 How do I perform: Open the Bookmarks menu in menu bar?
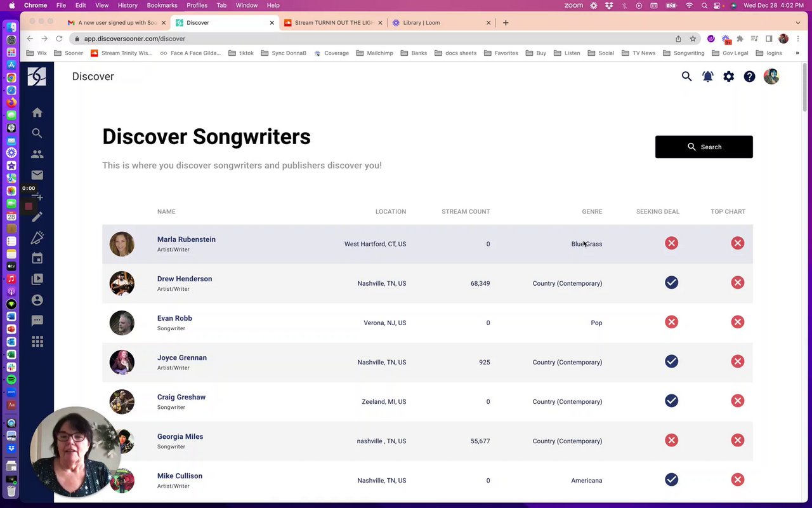162,5
